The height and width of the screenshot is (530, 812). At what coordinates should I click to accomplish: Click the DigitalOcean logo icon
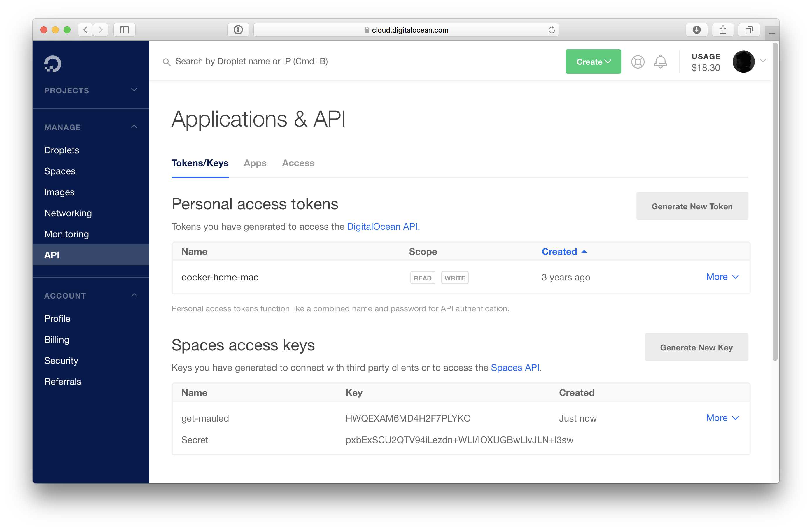click(52, 64)
